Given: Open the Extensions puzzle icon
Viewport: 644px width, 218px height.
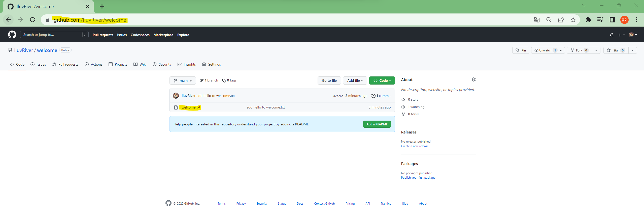Looking at the screenshot, I should coord(588,20).
